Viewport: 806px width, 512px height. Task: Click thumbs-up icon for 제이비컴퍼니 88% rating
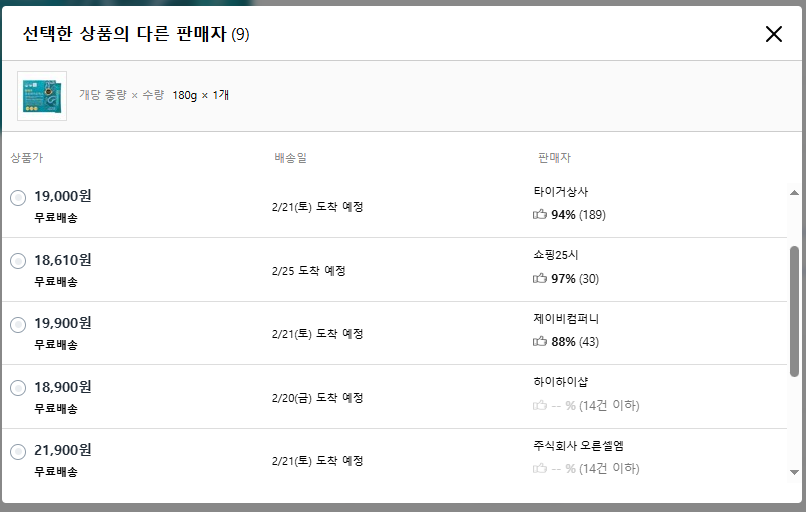(540, 341)
